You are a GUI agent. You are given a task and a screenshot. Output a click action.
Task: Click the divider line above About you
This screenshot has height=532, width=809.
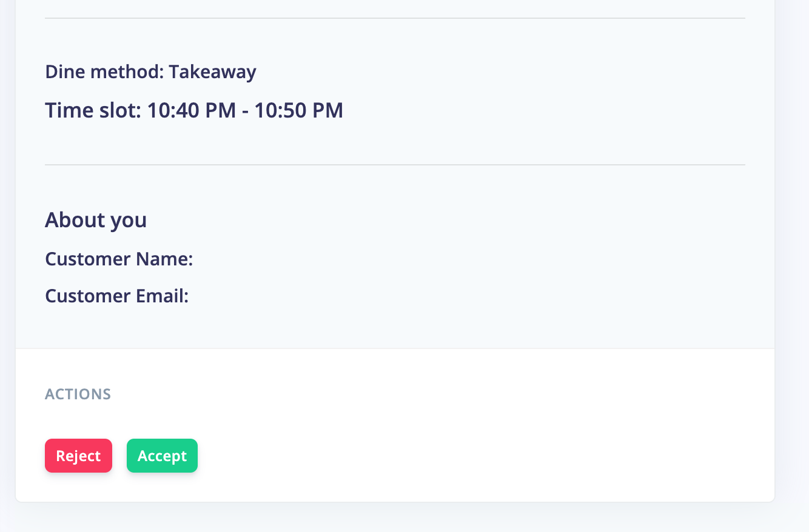pyautogui.click(x=395, y=164)
